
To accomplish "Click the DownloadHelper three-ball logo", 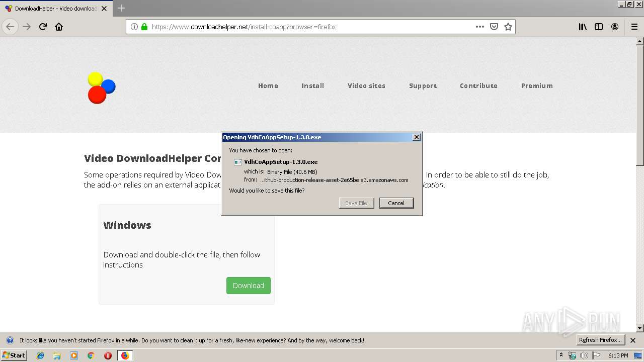I will tap(102, 88).
